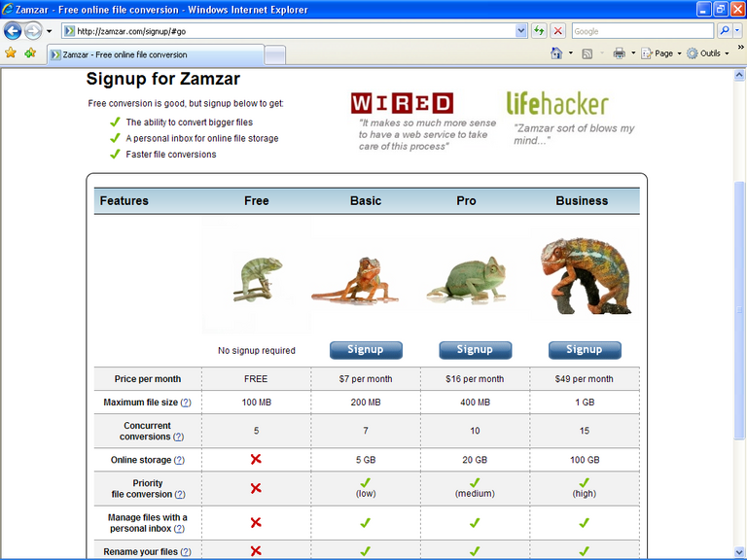Click the green check above '(low)' priority
Screen dimensions: 747x560
(x=366, y=483)
